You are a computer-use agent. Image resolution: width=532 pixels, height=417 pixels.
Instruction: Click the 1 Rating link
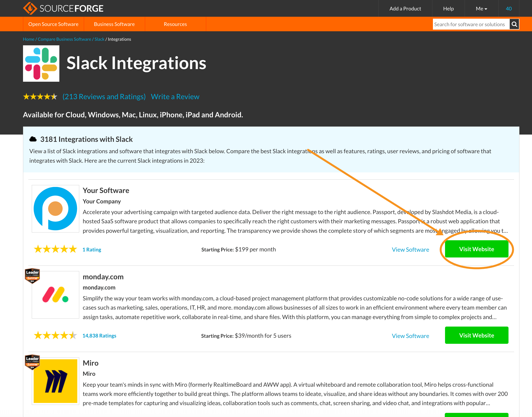tap(92, 249)
